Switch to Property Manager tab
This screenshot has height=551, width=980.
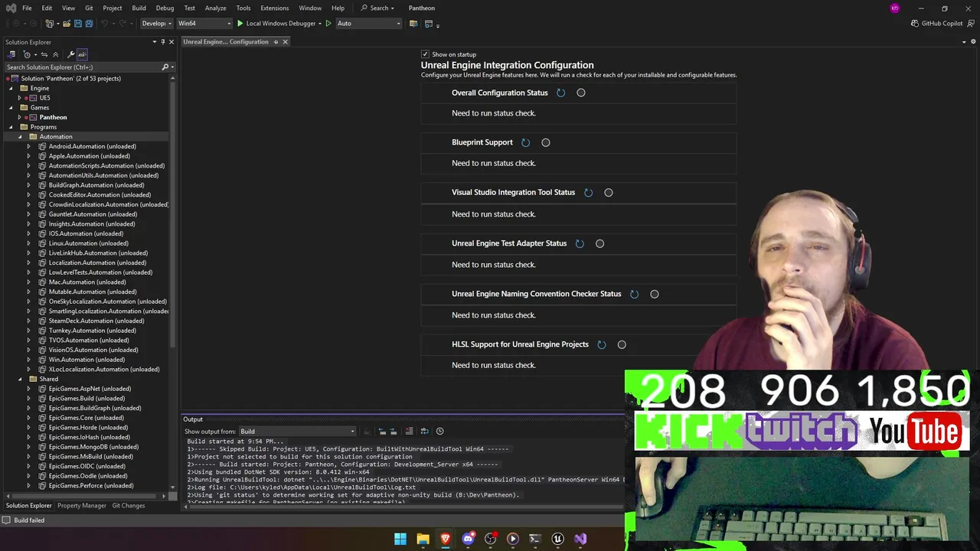[82, 505]
